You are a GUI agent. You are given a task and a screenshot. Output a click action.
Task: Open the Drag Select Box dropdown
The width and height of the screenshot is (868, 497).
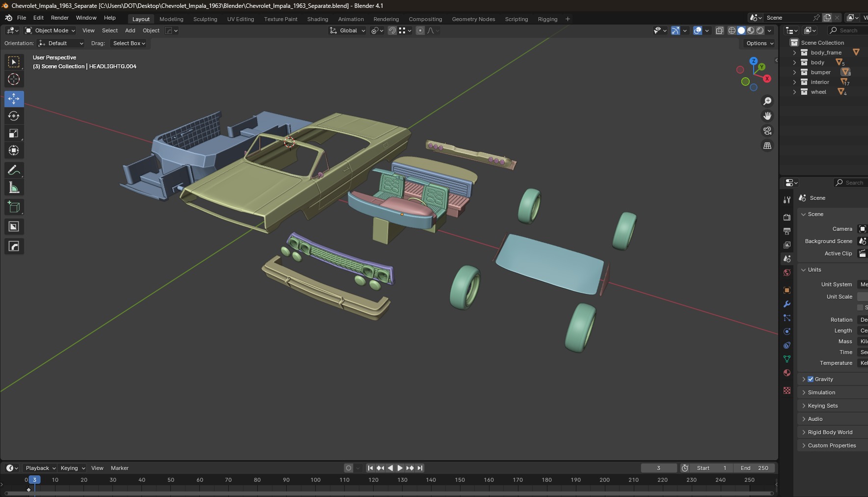click(x=129, y=43)
